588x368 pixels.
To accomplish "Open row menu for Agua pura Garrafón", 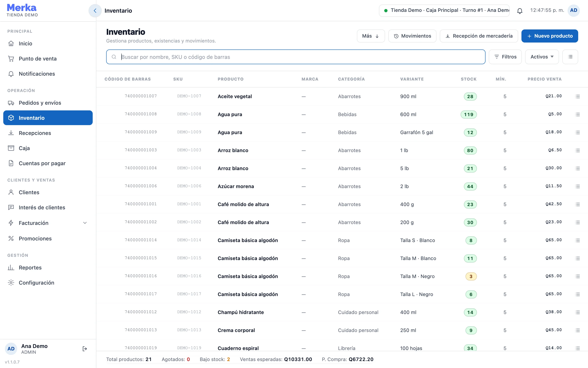I will click(x=577, y=133).
